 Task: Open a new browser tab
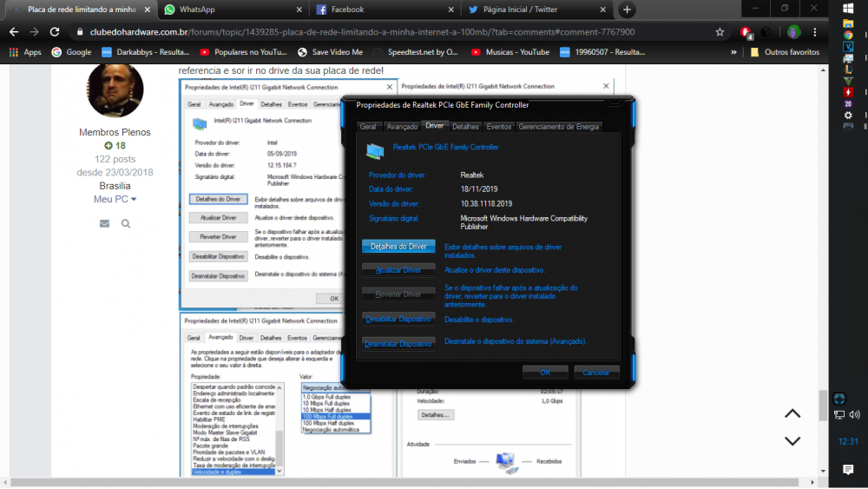click(x=627, y=10)
